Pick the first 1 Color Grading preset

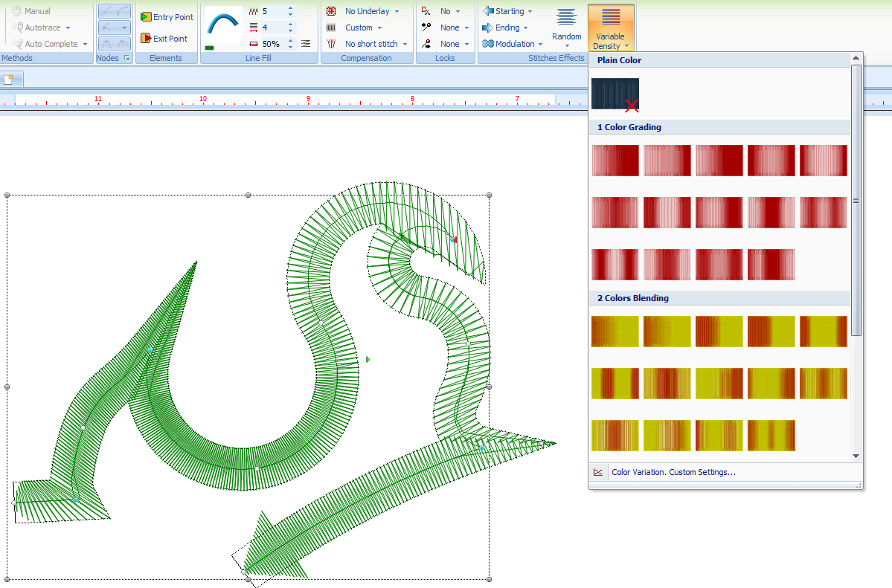point(615,161)
